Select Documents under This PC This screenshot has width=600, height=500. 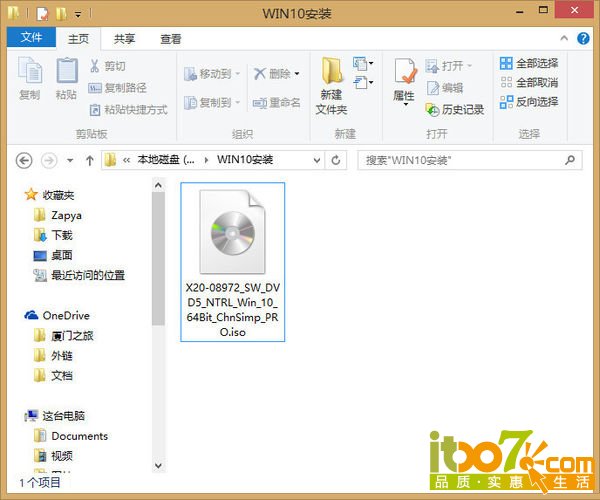tap(71, 436)
